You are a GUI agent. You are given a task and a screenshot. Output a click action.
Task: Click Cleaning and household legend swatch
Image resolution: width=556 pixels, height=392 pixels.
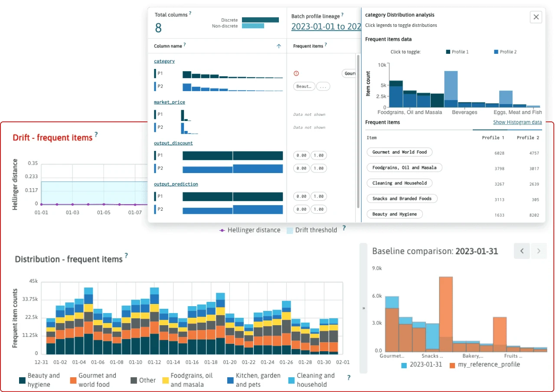(291, 380)
